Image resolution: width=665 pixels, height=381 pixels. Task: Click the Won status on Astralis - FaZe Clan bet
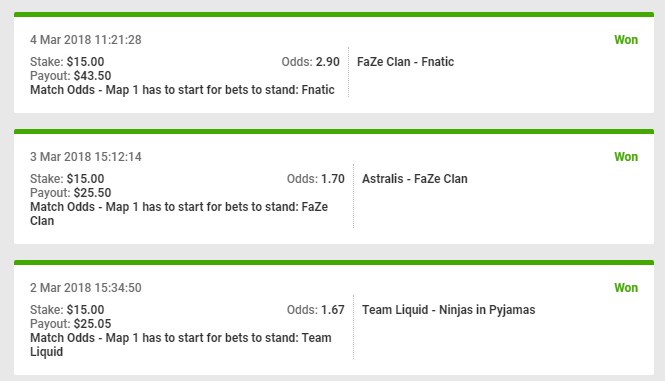point(626,157)
